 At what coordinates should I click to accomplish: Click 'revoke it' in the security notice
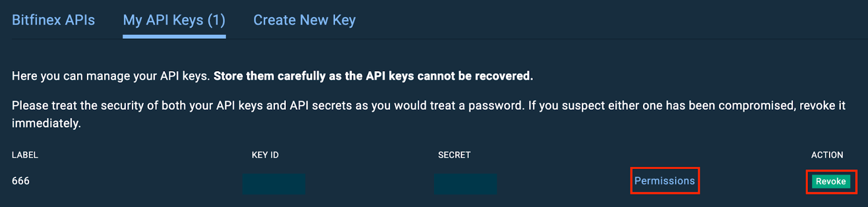point(822,105)
